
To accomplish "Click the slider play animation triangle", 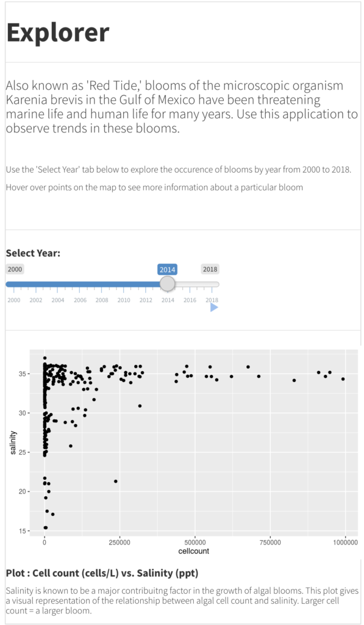I will (x=214, y=308).
